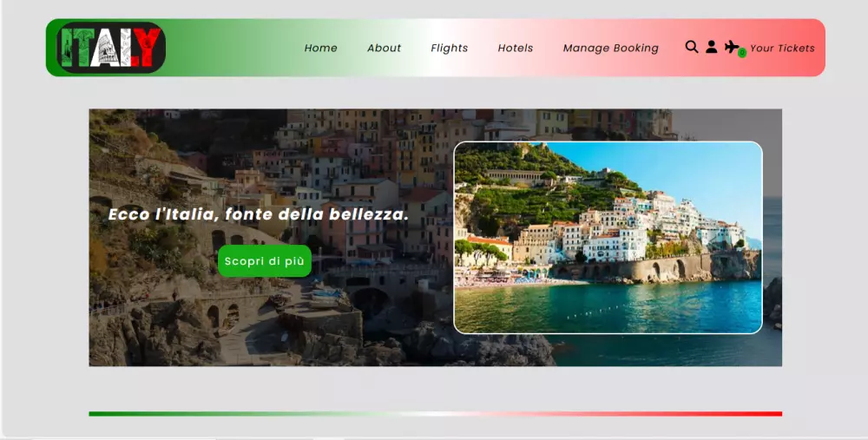Click the red Y letter in the logo

point(148,48)
